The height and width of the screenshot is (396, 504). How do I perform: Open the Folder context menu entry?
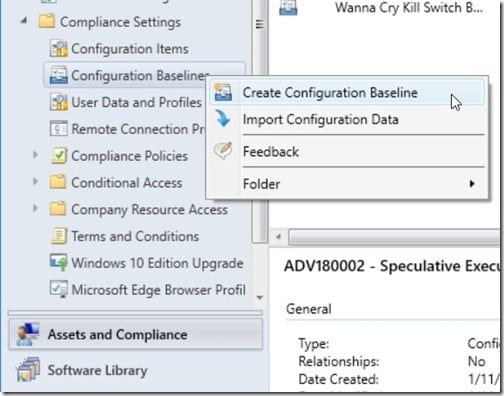(x=347, y=184)
